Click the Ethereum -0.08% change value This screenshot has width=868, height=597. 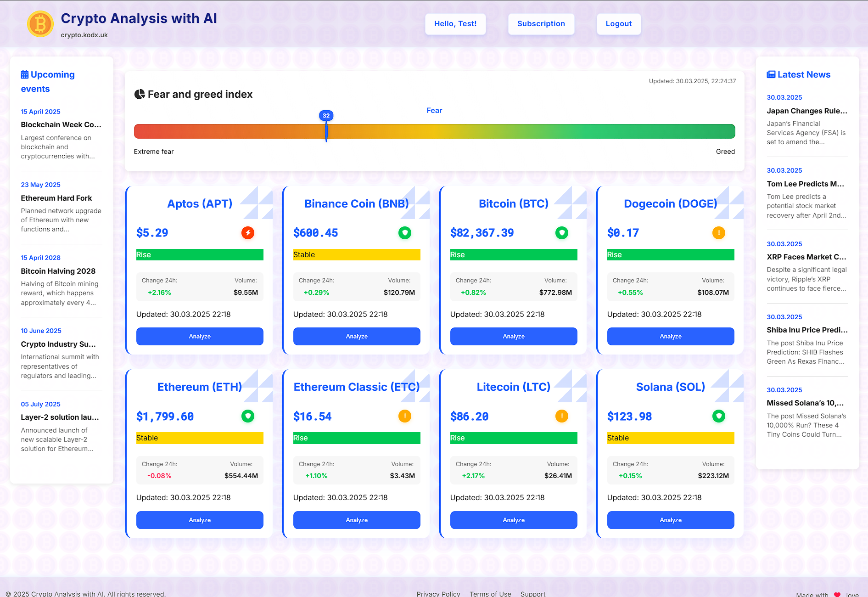click(159, 476)
